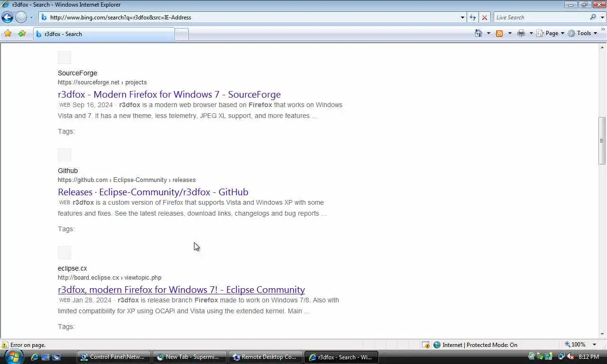The width and height of the screenshot is (607, 364).
Task: Click the vertical scrollbar thumb
Action: click(x=602, y=141)
